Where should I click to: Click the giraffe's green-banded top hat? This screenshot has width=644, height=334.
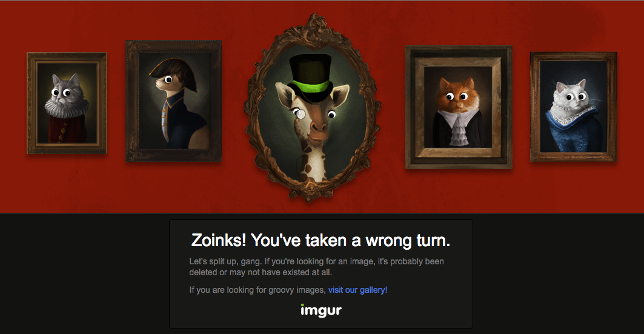(310, 78)
